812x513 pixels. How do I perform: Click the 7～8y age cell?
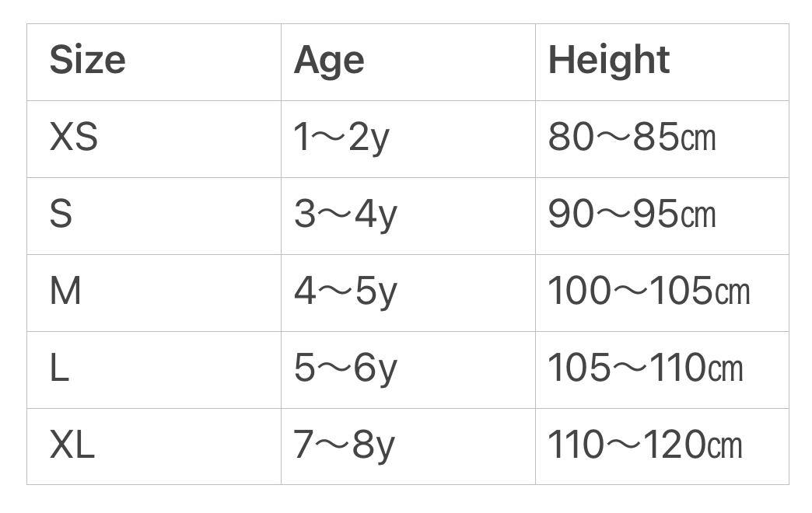pyautogui.click(x=345, y=445)
